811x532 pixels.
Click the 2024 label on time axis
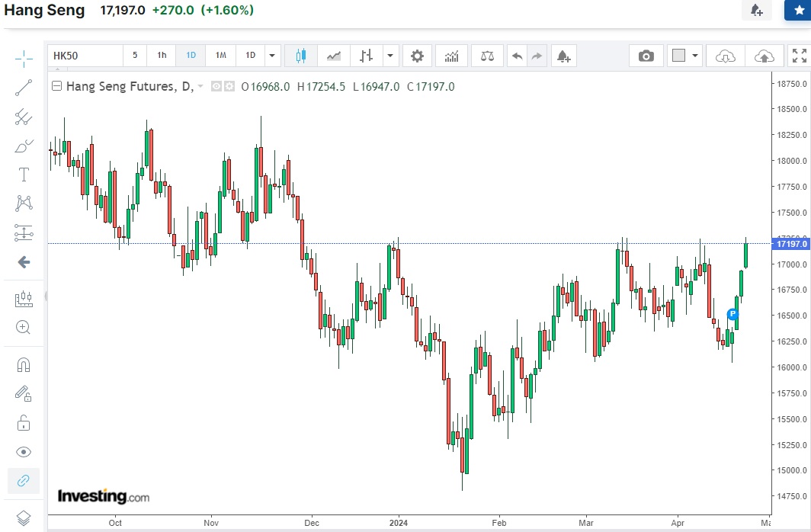398,523
